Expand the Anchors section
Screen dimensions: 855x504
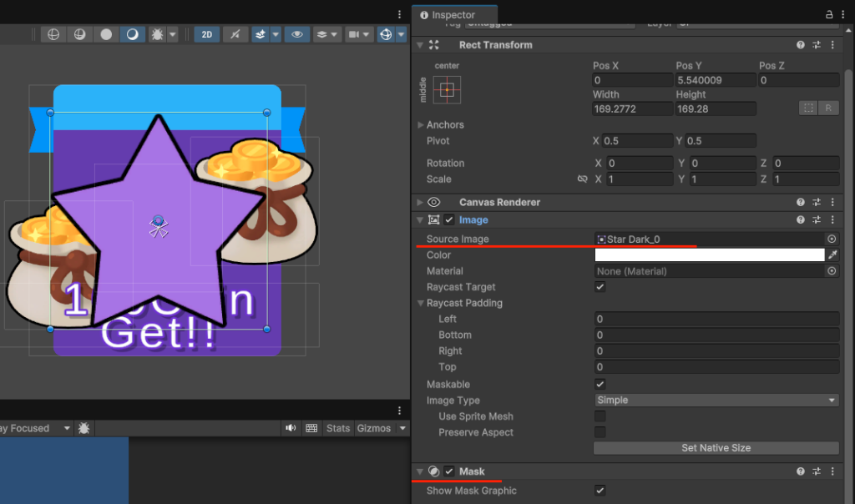point(421,125)
